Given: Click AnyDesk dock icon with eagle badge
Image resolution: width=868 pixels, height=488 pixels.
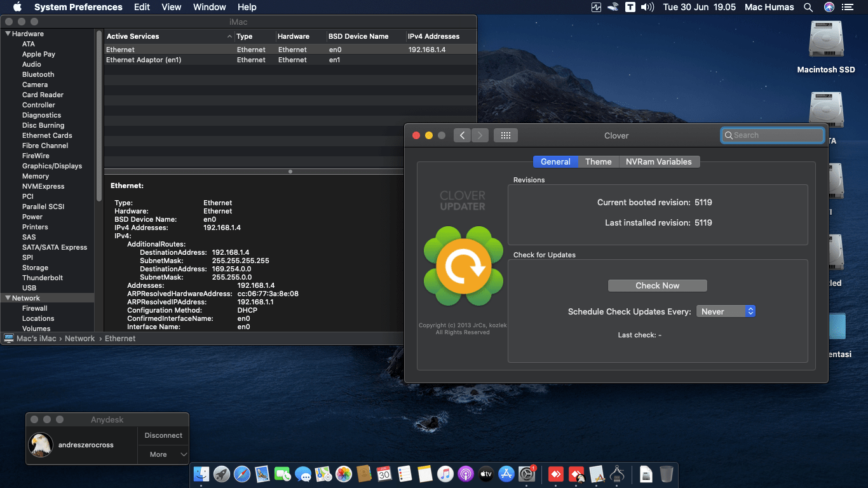Looking at the screenshot, I should 576,474.
